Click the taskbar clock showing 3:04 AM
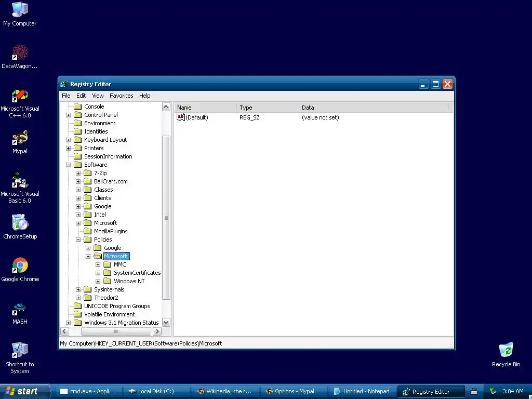 coord(513,392)
